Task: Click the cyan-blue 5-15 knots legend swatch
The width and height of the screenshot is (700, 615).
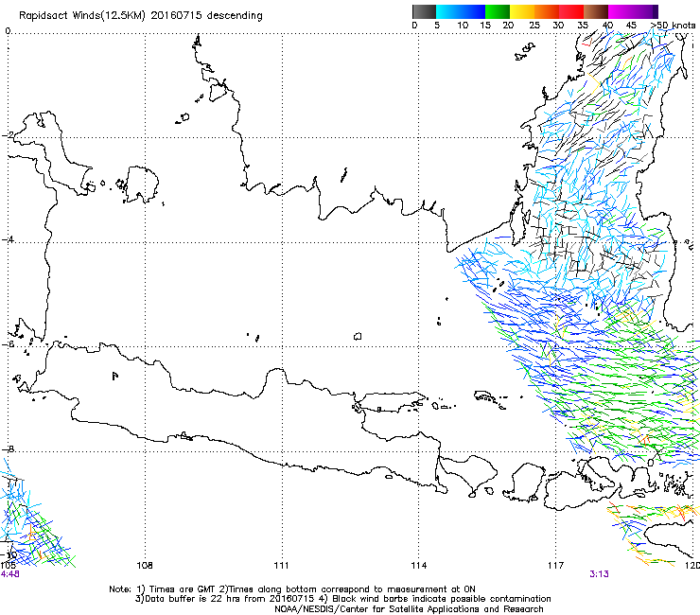Action: (461, 11)
